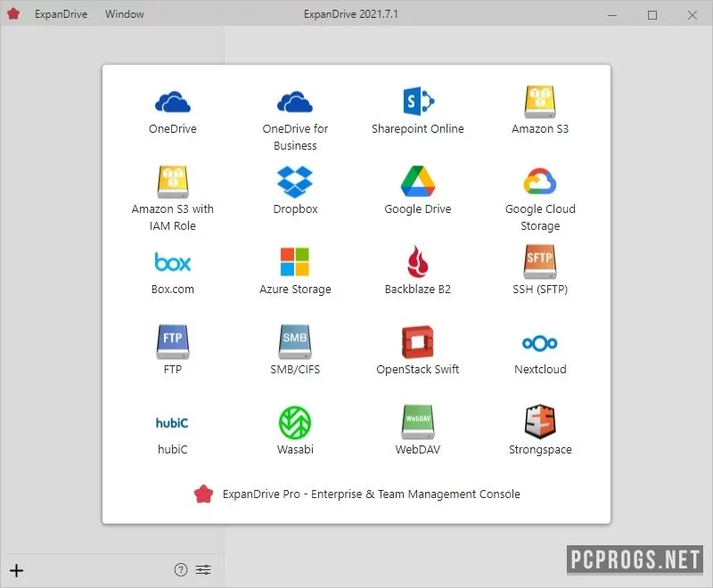Viewport: 713px width, 588px height.
Task: Click the "Backblaze B2" label
Action: click(418, 289)
